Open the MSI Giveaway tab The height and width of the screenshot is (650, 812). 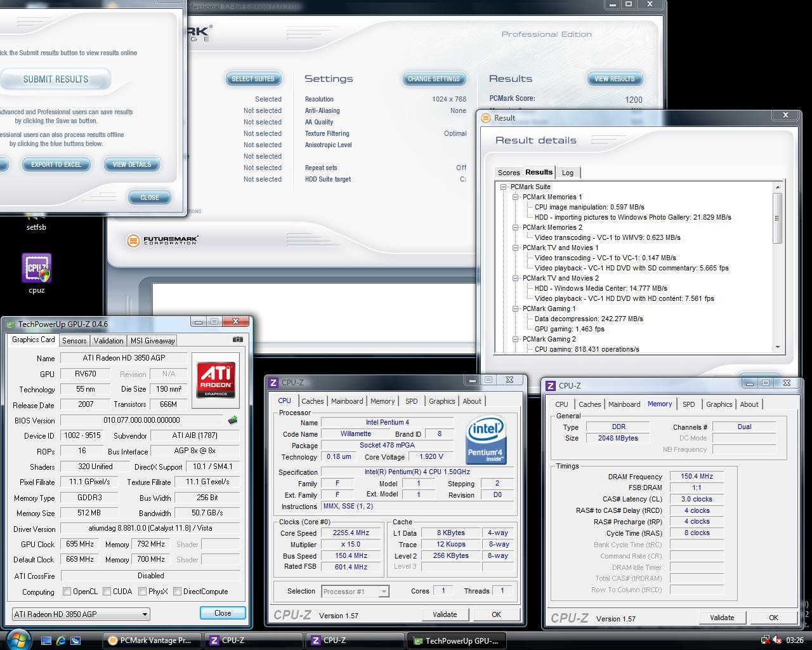152,340
